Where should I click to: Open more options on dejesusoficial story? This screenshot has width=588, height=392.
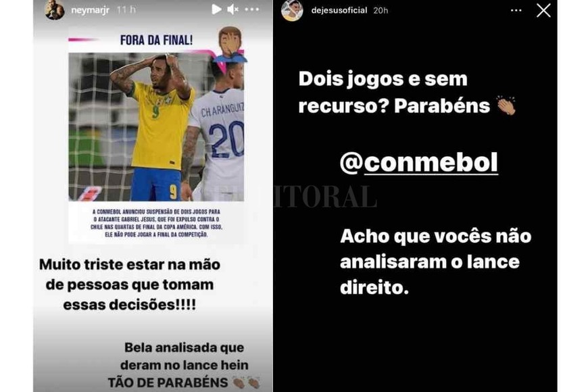516,11
